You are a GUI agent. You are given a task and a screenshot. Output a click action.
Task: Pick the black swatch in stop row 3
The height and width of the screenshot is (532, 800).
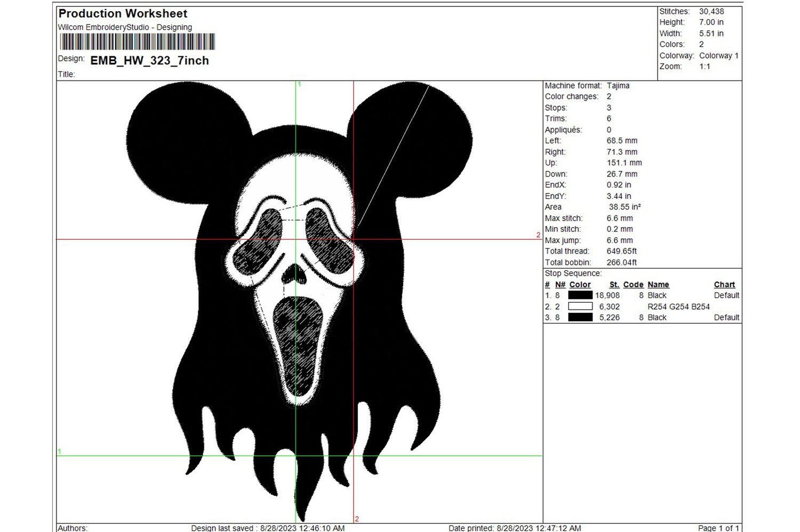580,317
